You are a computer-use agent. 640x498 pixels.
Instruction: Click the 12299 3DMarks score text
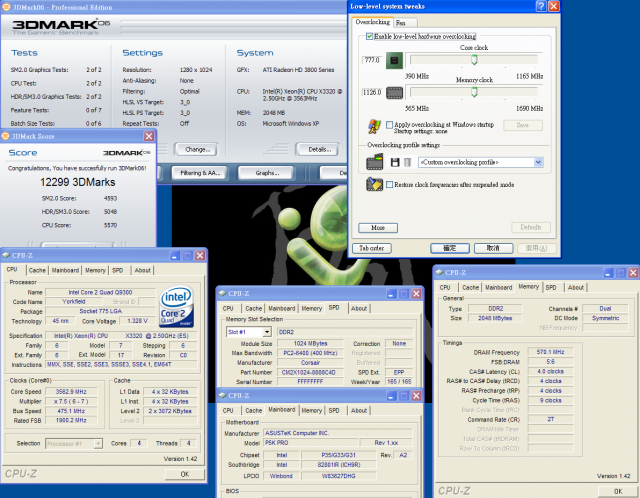pyautogui.click(x=78, y=182)
